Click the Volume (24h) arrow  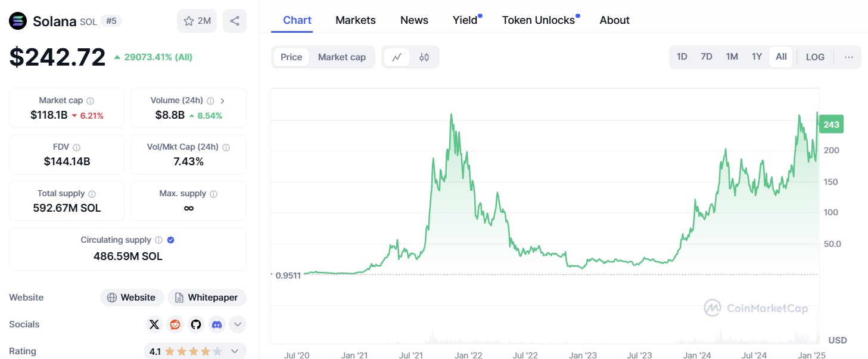[222, 101]
